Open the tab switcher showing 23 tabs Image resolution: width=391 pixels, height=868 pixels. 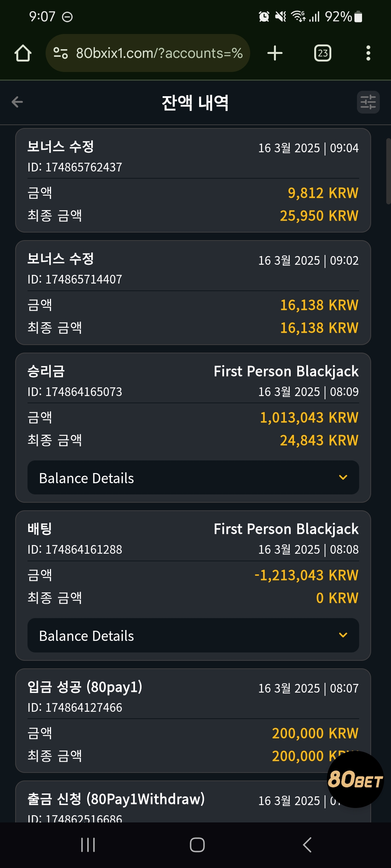[323, 53]
